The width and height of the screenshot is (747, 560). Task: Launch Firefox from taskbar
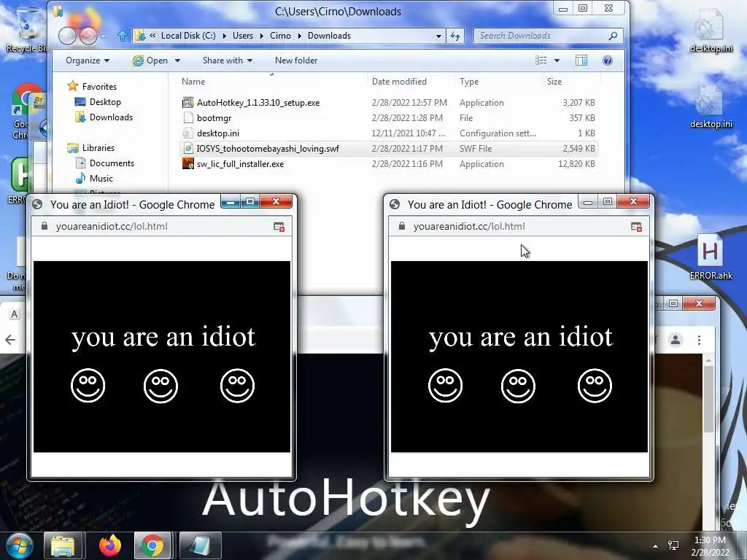110,545
